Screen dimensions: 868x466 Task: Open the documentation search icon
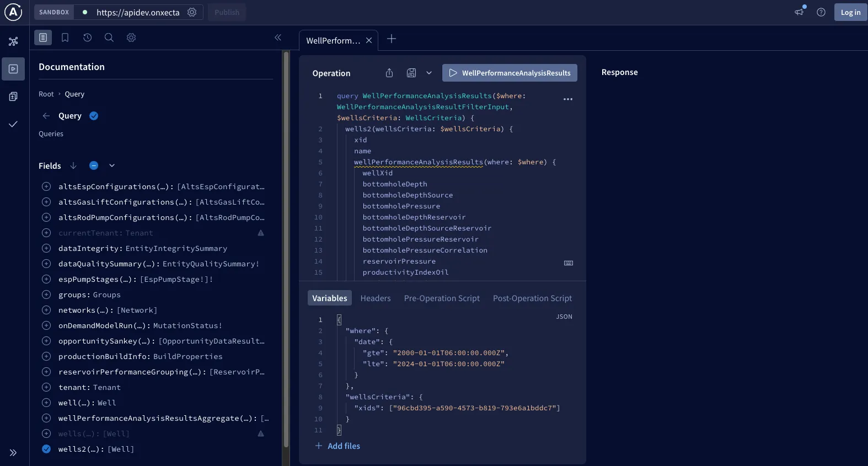tap(109, 38)
